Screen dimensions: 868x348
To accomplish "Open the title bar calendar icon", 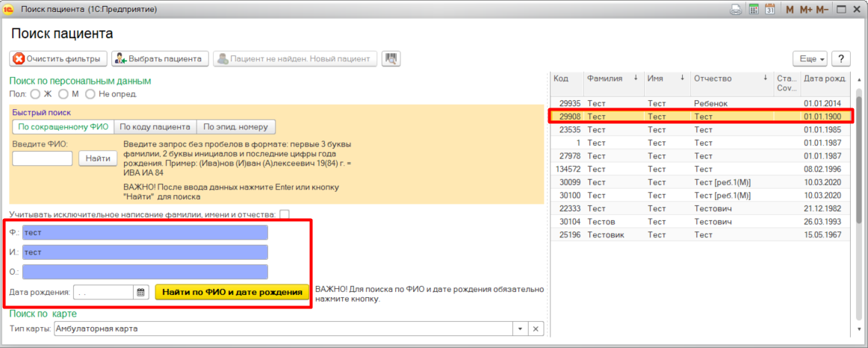I will pos(769,10).
